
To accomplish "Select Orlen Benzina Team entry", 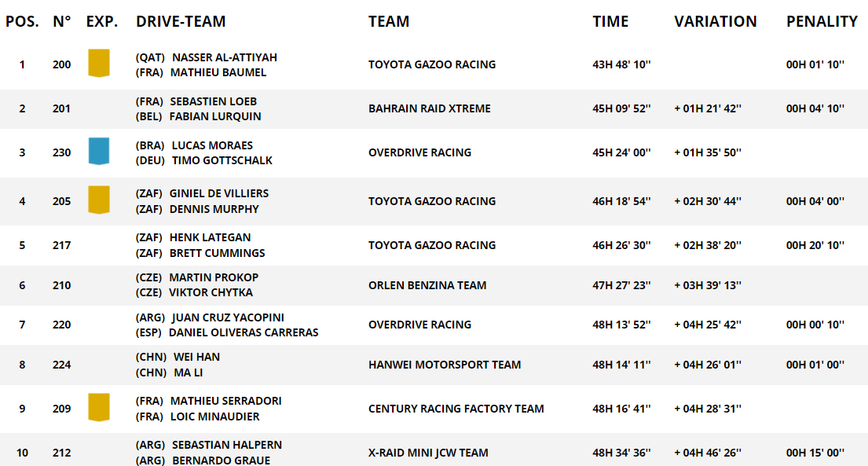I will click(427, 285).
